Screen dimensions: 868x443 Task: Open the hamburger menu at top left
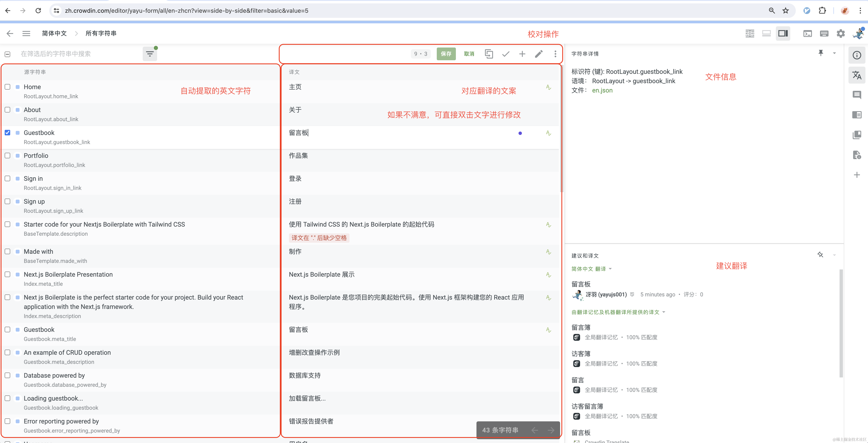click(x=26, y=33)
